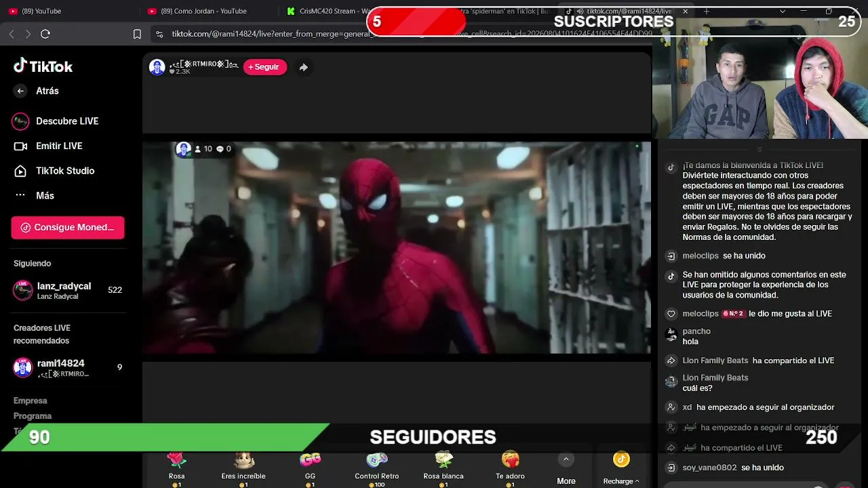Open the browser tab search dropdown

(783, 11)
